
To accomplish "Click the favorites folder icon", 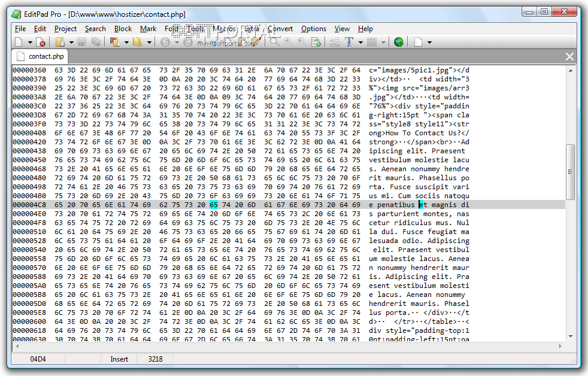I will [x=138, y=42].
